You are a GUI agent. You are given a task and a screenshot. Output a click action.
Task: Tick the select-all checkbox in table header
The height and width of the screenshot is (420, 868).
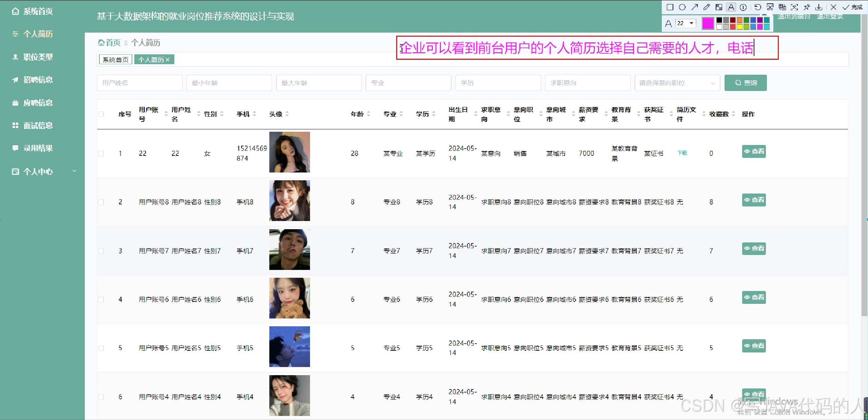[x=101, y=114]
